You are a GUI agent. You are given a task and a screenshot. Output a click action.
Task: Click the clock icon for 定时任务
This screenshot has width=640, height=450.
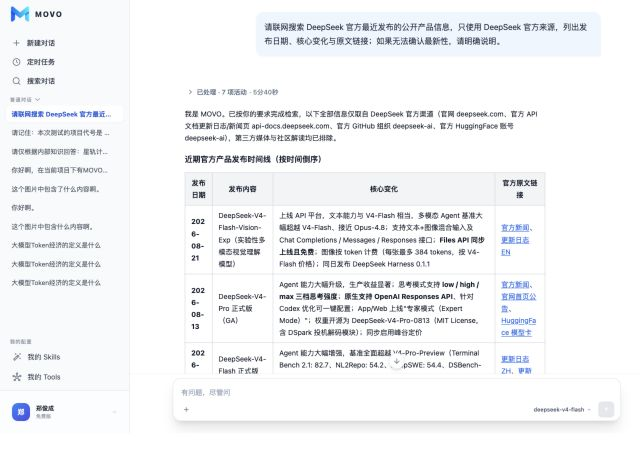16,62
